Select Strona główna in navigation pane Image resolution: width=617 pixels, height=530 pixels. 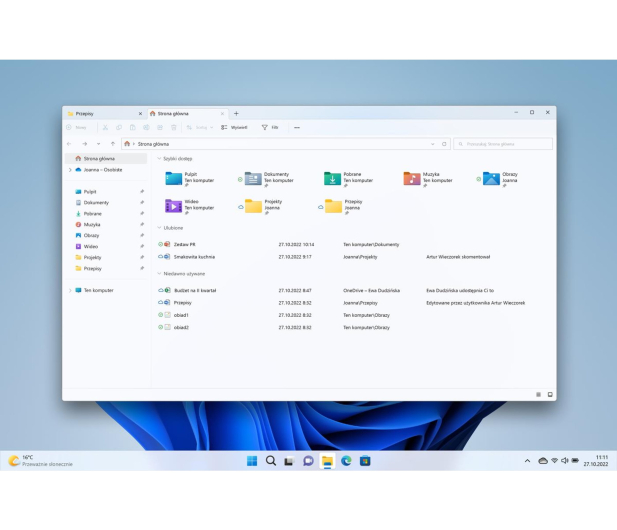point(105,159)
